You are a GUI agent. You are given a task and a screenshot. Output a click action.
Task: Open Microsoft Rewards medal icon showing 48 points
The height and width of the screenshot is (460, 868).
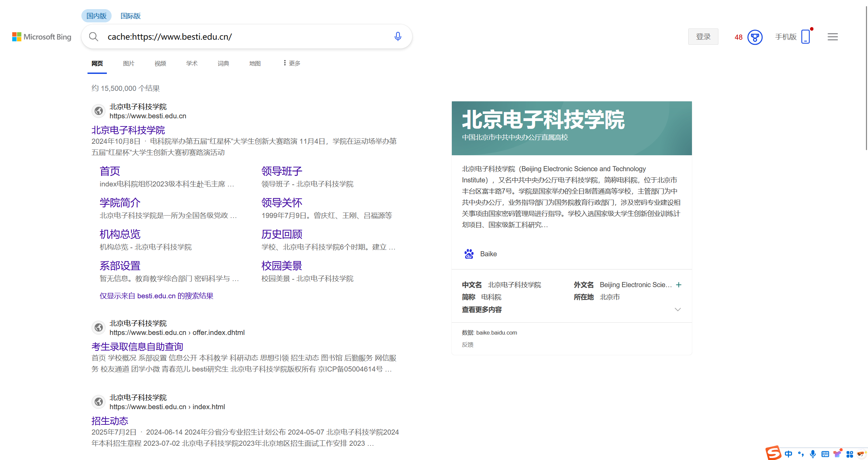pyautogui.click(x=754, y=37)
